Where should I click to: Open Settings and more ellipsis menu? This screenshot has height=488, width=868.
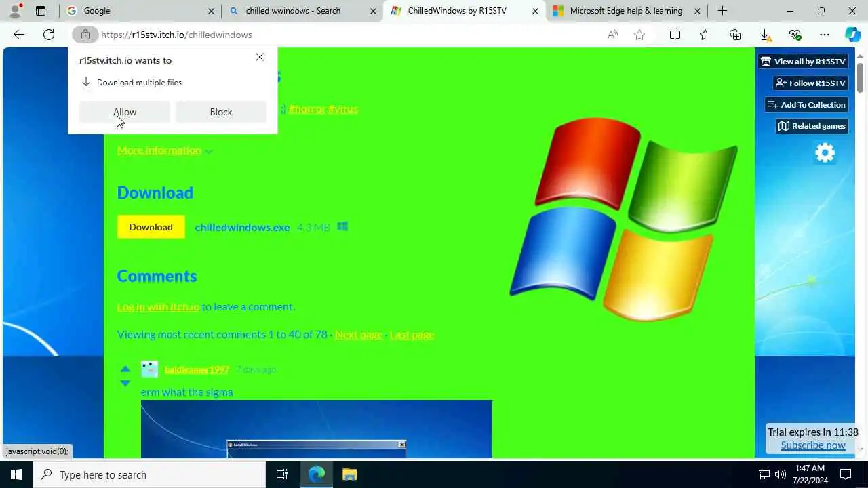pos(825,35)
